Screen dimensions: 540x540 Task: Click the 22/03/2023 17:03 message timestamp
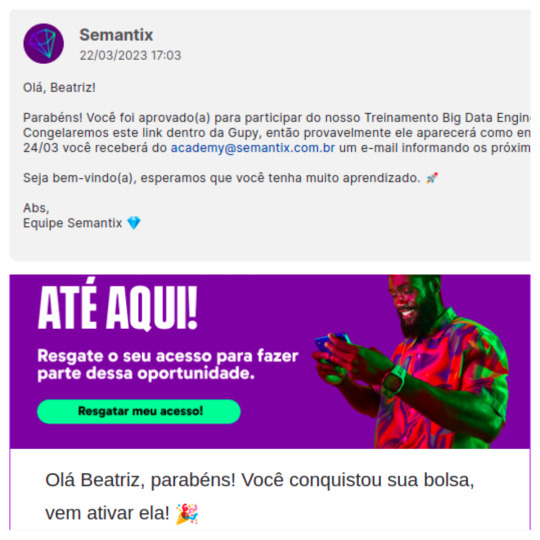130,55
